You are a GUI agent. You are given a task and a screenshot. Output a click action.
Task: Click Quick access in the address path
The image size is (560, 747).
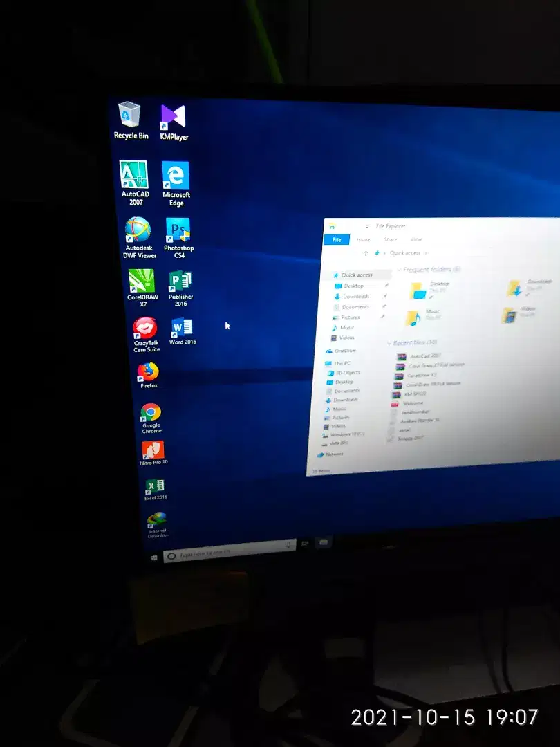pyautogui.click(x=405, y=253)
